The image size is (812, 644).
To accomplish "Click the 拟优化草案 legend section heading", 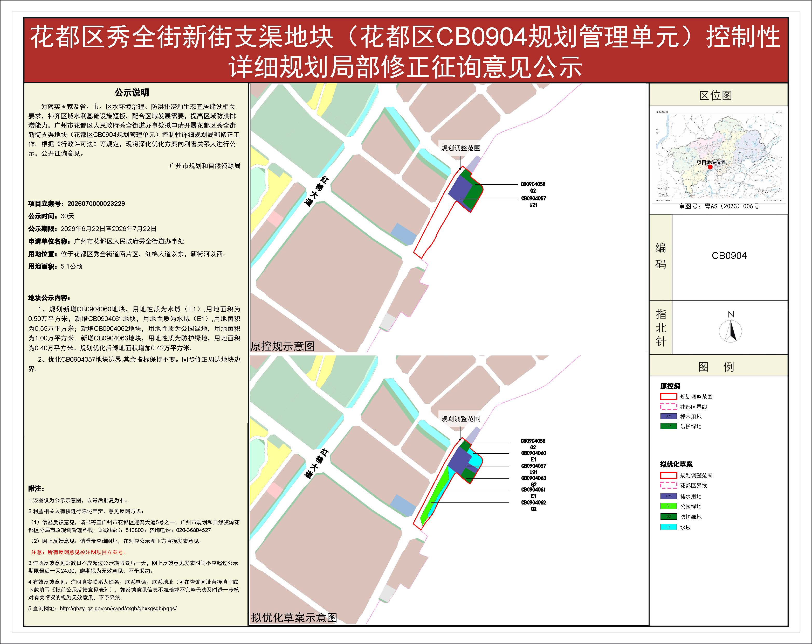I will [x=676, y=464].
